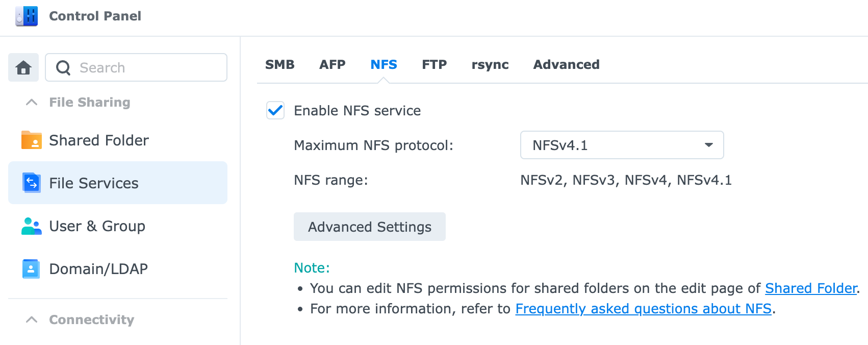Click the search magnifier icon
This screenshot has height=345, width=868.
click(x=63, y=68)
